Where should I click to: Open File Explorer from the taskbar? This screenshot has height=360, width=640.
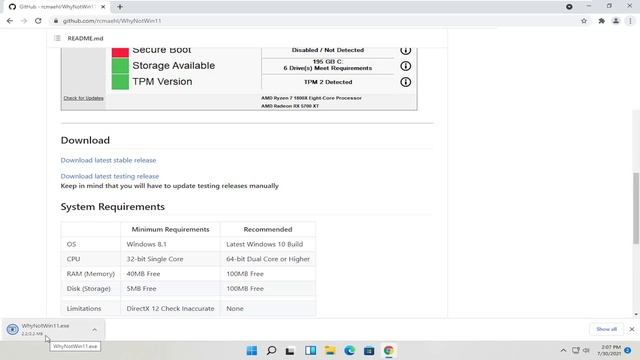coord(330,351)
